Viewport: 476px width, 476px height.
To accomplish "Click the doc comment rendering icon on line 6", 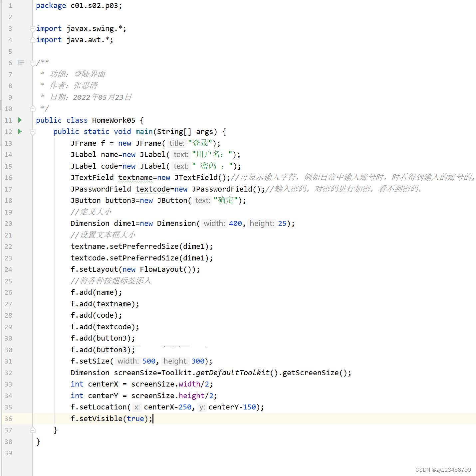I will [21, 63].
